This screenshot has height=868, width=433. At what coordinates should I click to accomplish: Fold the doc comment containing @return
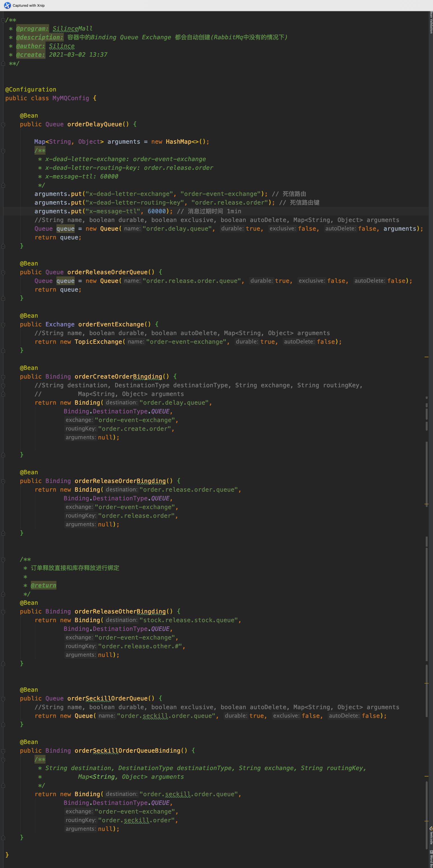3,559
